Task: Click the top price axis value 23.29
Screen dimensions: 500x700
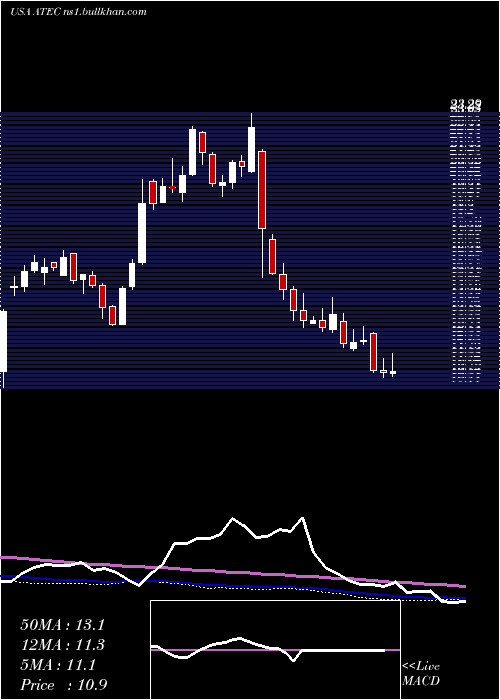Action: pyautogui.click(x=465, y=105)
